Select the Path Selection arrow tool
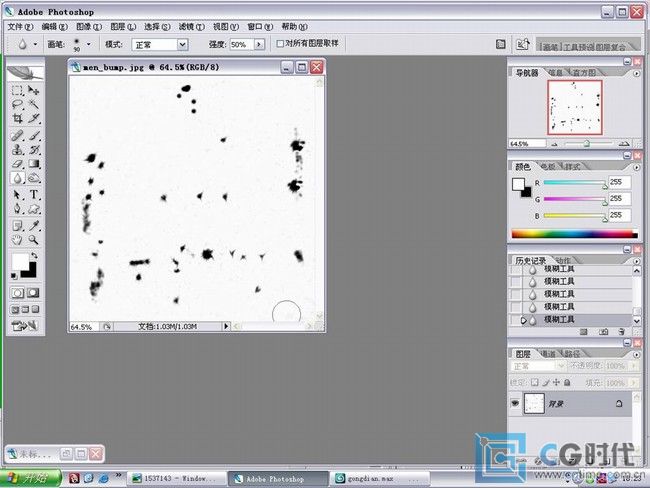Viewport: 650px width, 488px height. coord(17,194)
